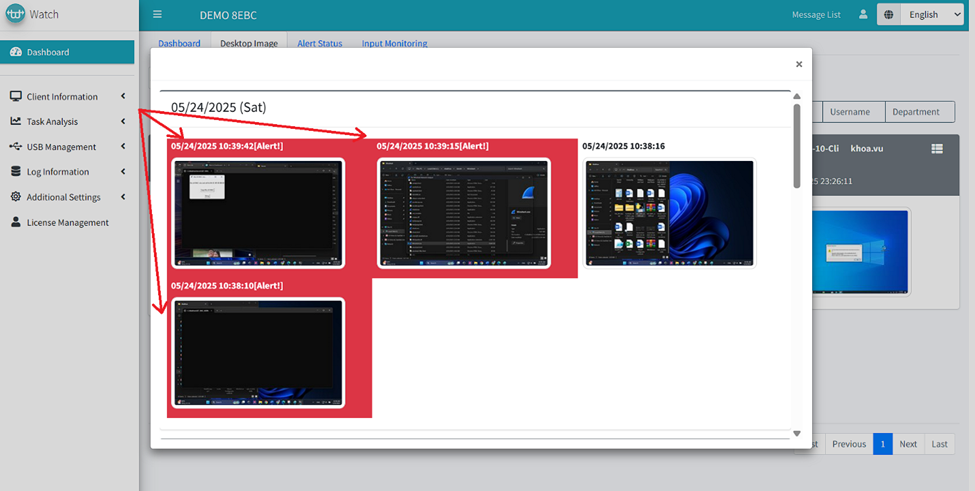Click the popup's vertical scrollbar
Viewport: 975px width, 491px height.
(x=797, y=145)
